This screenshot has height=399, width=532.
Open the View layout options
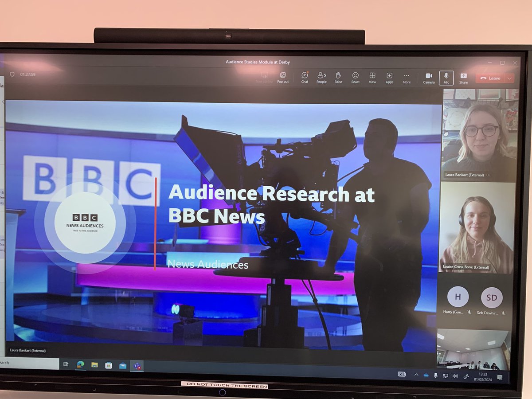(x=372, y=77)
